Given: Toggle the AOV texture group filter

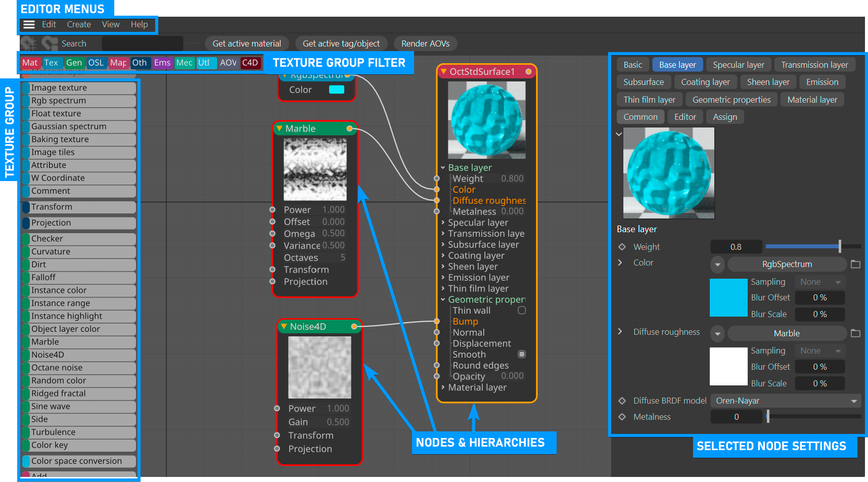Looking at the screenshot, I should point(228,63).
